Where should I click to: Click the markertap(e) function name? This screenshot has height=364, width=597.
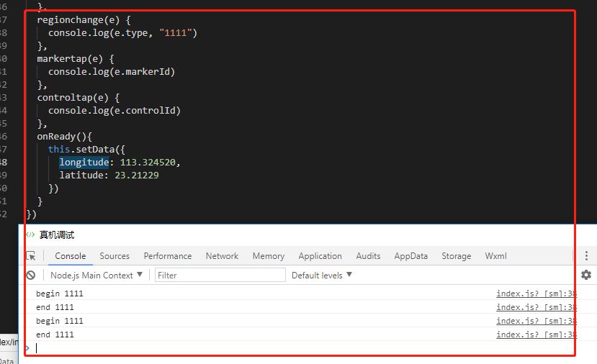(70, 59)
